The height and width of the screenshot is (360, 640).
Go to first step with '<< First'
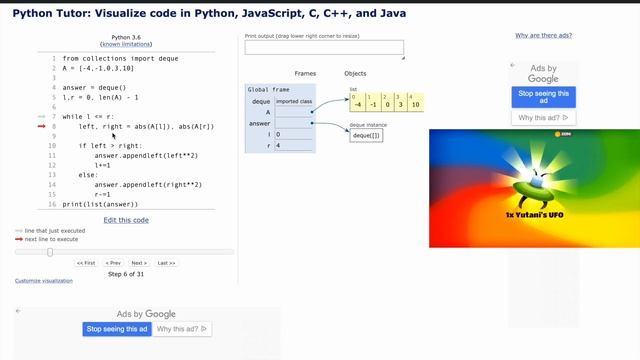tap(86, 263)
